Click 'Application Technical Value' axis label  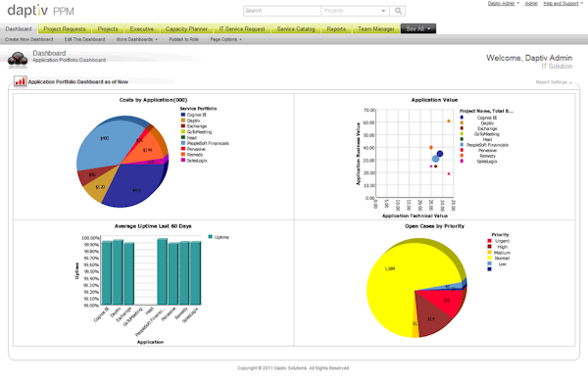[x=415, y=216]
